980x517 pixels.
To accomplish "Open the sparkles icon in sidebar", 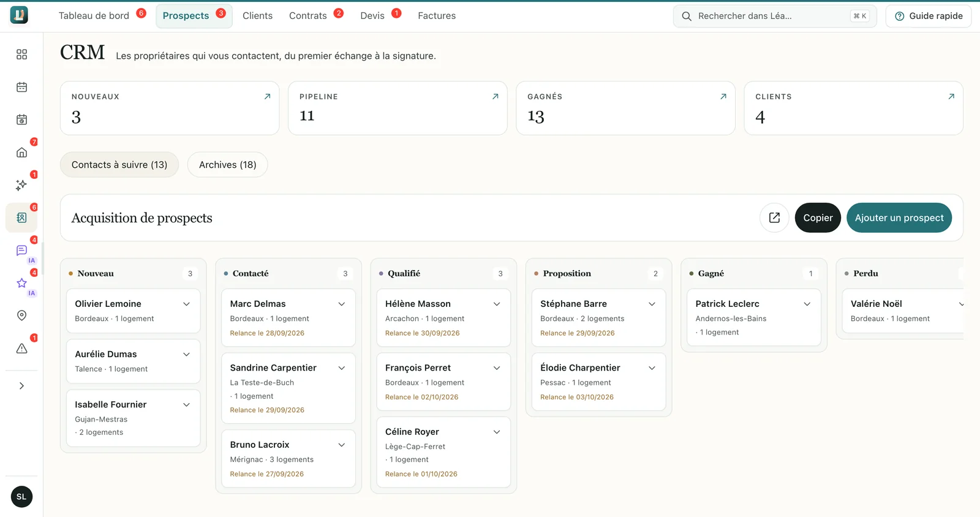I will point(21,184).
